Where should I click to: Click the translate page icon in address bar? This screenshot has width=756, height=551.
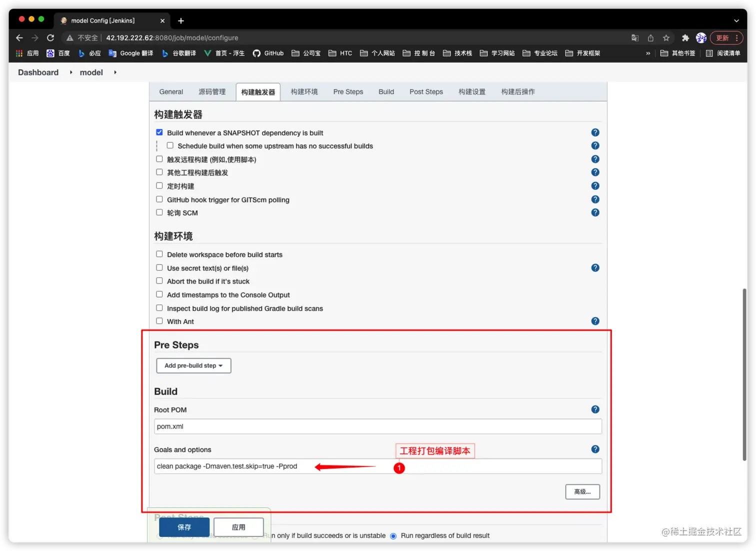click(635, 38)
